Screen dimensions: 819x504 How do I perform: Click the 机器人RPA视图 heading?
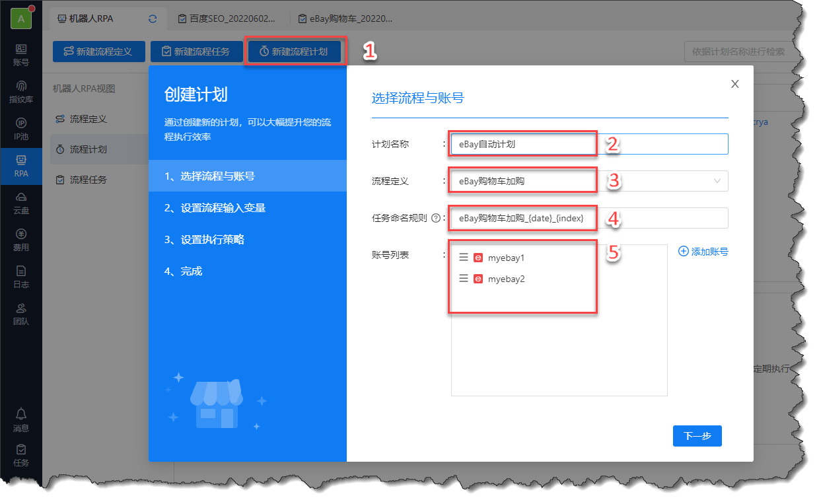point(84,88)
